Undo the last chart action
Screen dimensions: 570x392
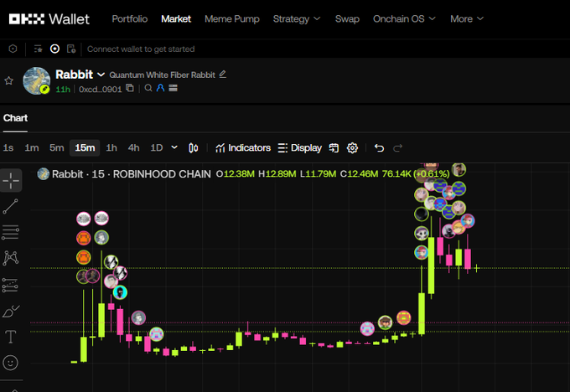coord(379,148)
